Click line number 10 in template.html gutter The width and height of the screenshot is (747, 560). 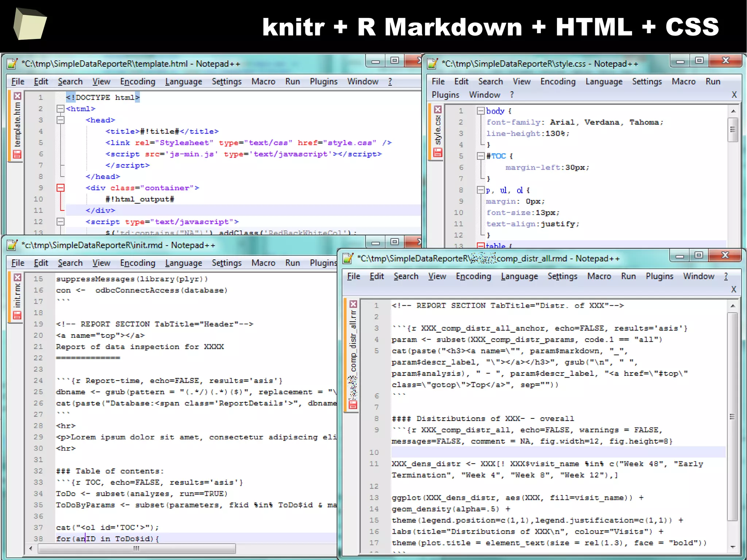point(39,199)
